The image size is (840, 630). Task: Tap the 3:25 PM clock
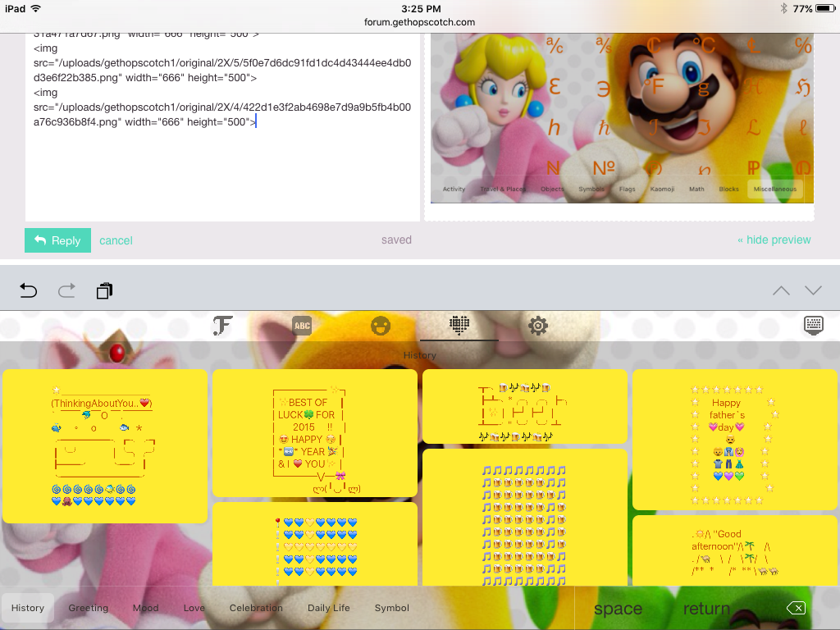click(421, 8)
